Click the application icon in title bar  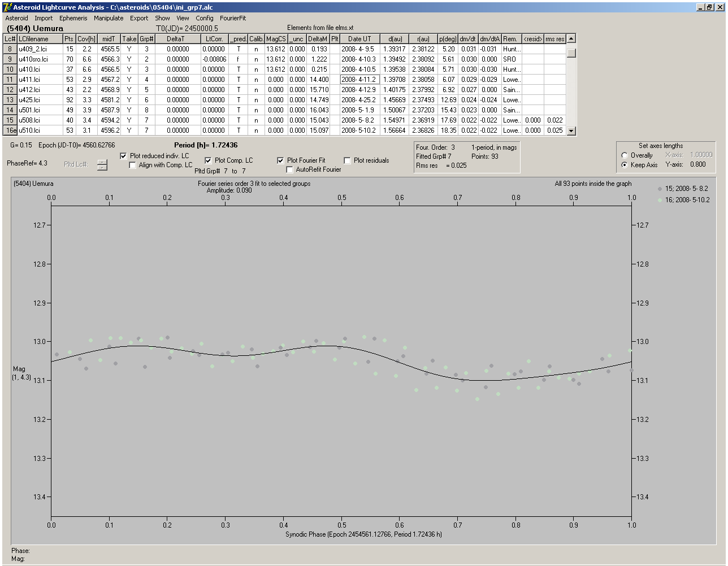click(7, 7)
